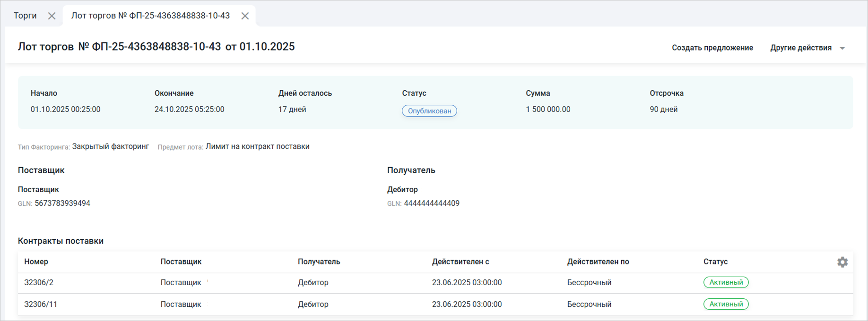Image resolution: width=868 pixels, height=321 pixels.
Task: Click the Опубликован status badge
Action: pos(429,111)
